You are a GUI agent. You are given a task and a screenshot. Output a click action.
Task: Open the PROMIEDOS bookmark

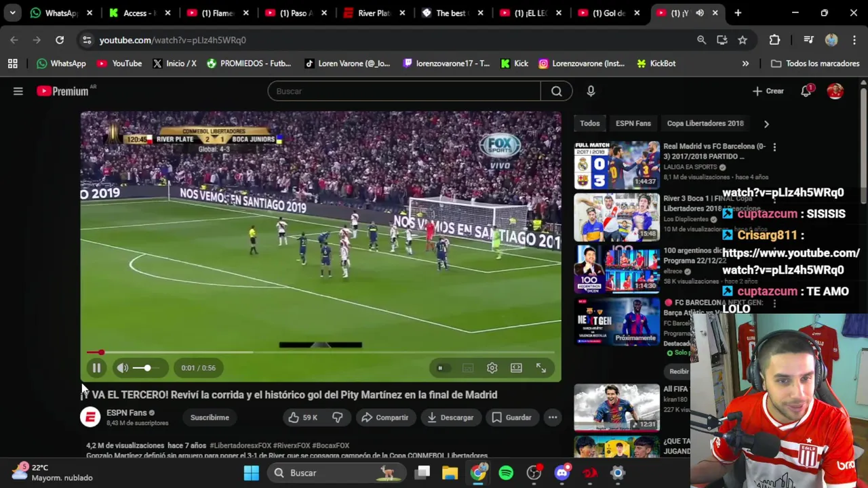click(249, 64)
